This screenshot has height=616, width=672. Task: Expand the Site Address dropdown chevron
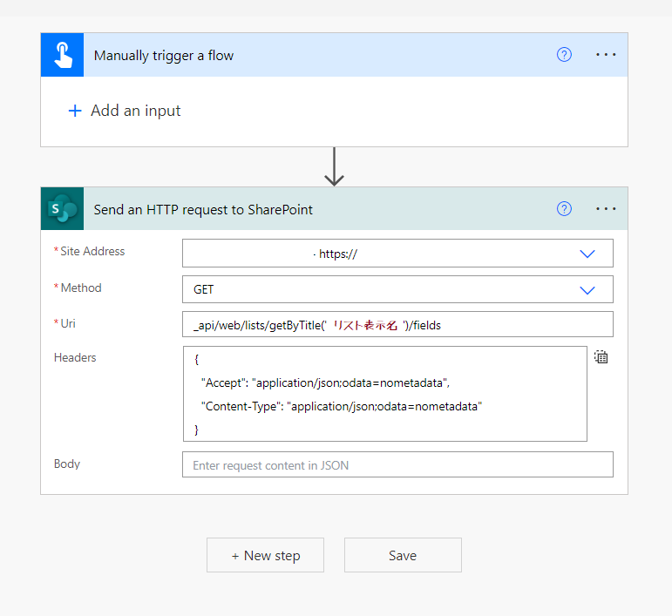(x=587, y=254)
